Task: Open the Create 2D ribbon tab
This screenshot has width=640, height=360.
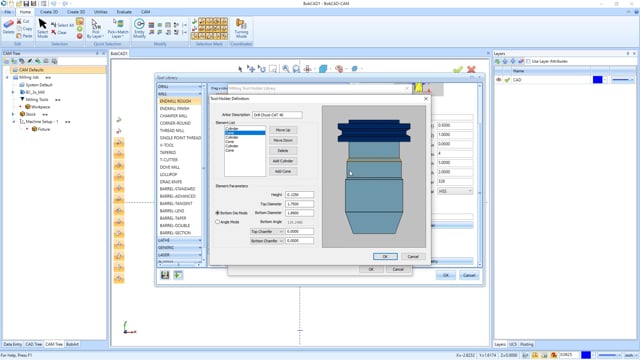Action: point(49,12)
